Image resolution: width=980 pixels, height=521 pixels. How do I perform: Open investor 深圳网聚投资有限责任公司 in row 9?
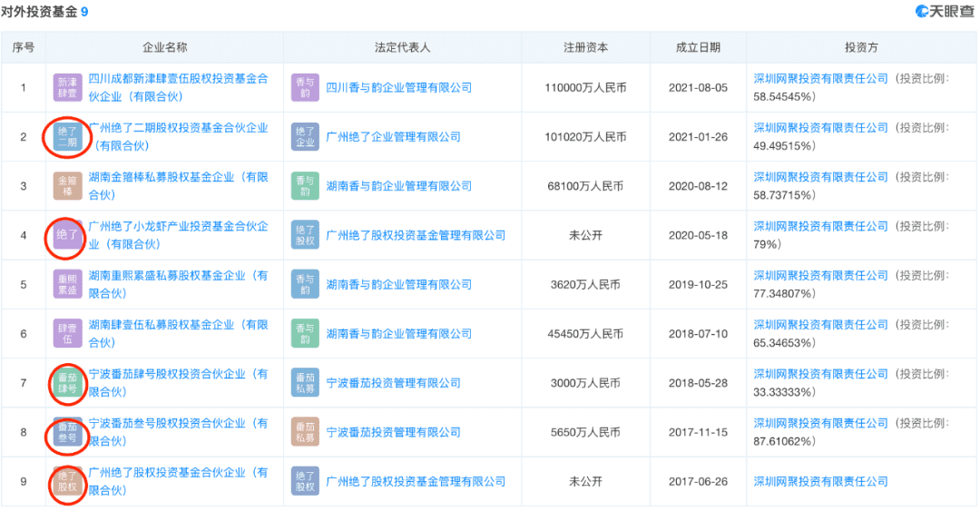point(820,482)
